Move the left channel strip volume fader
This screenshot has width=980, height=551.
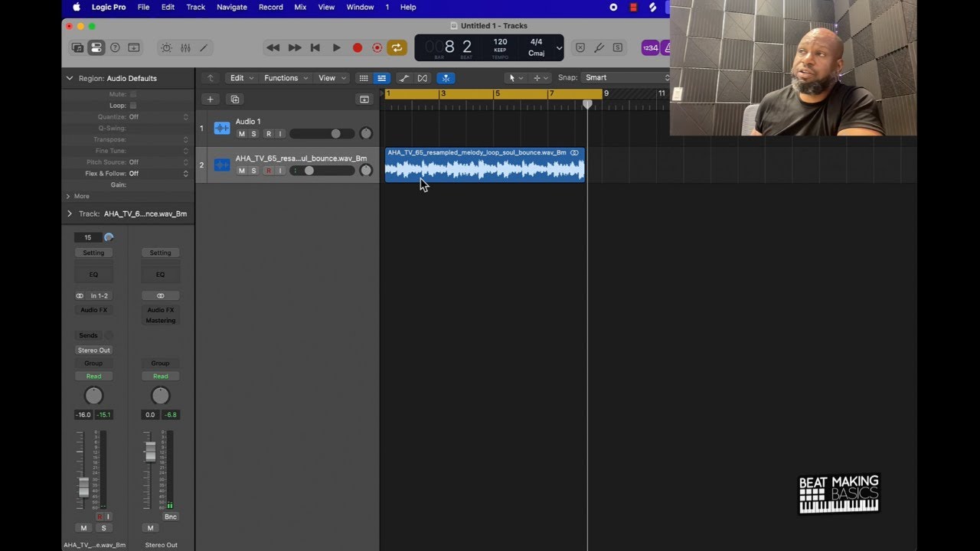click(83, 487)
